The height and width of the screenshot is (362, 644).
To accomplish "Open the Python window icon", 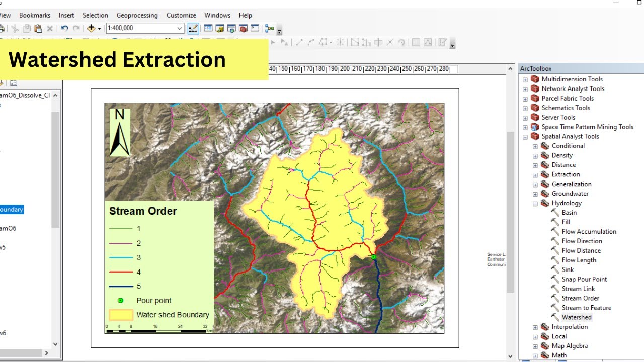I will (x=255, y=29).
